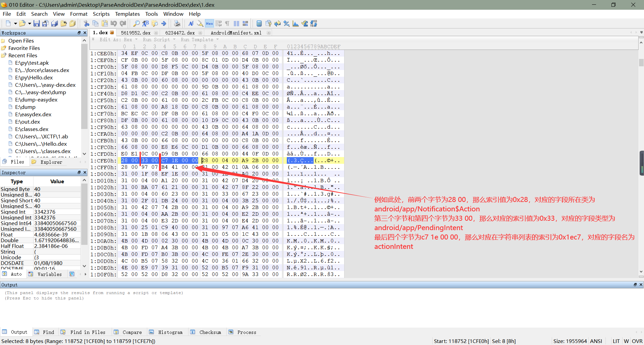Open the Tools menu
The width and height of the screenshot is (644, 345).
point(151,14)
